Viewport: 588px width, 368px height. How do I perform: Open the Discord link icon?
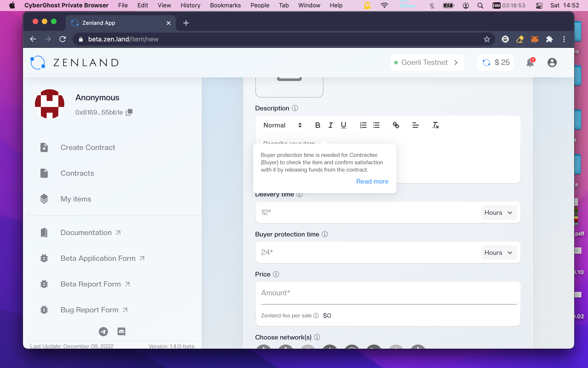point(121,331)
